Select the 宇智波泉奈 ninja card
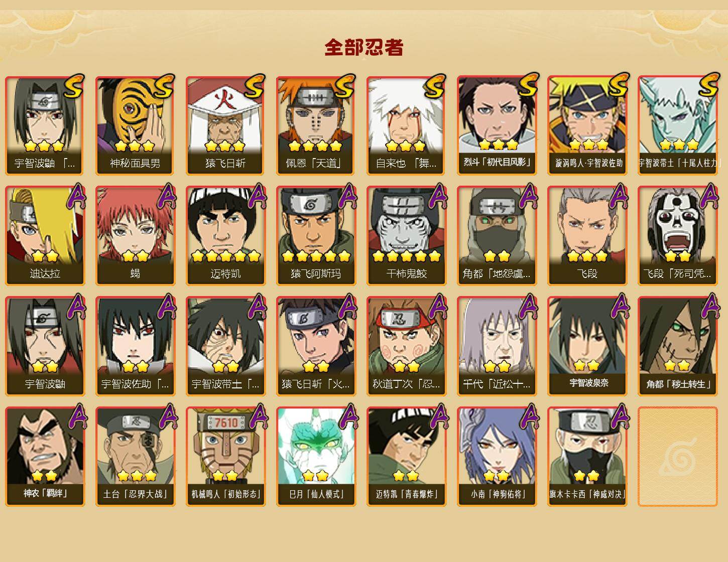This screenshot has width=728, height=562. point(587,346)
